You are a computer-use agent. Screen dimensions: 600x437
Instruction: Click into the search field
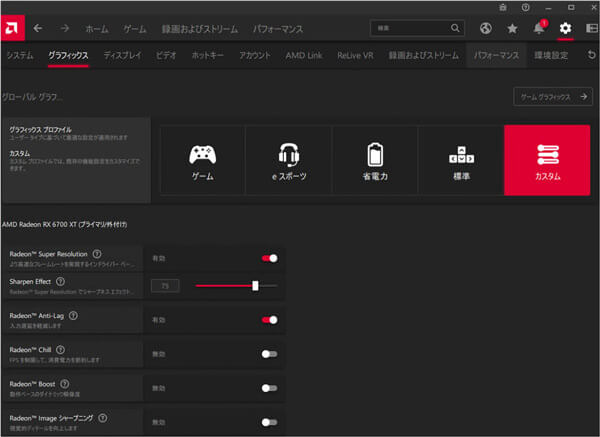click(417, 28)
